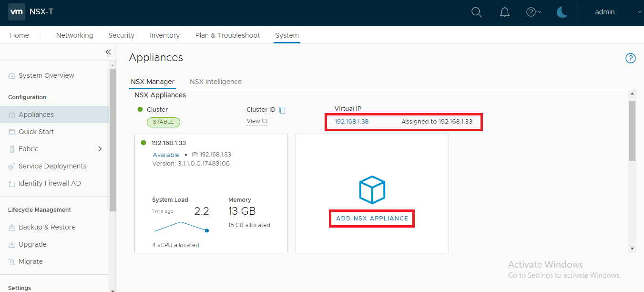Open the Security tab
Image resolution: width=644 pixels, height=292 pixels.
pyautogui.click(x=121, y=35)
